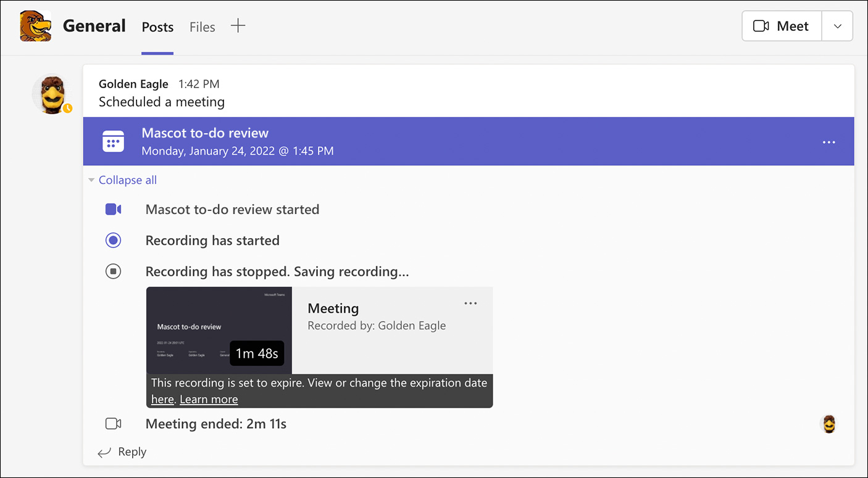Open the Meet button dropdown chevron

click(x=837, y=26)
